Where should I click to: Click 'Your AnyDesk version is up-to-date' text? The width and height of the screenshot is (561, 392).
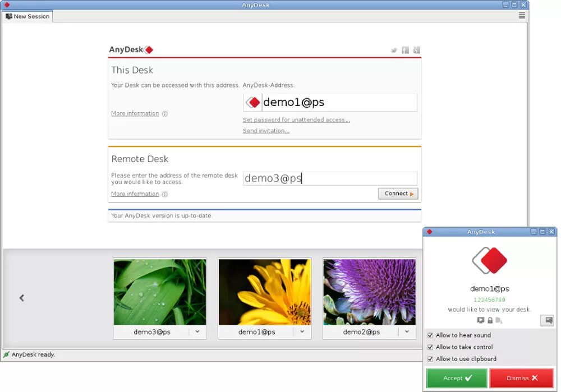pos(162,216)
